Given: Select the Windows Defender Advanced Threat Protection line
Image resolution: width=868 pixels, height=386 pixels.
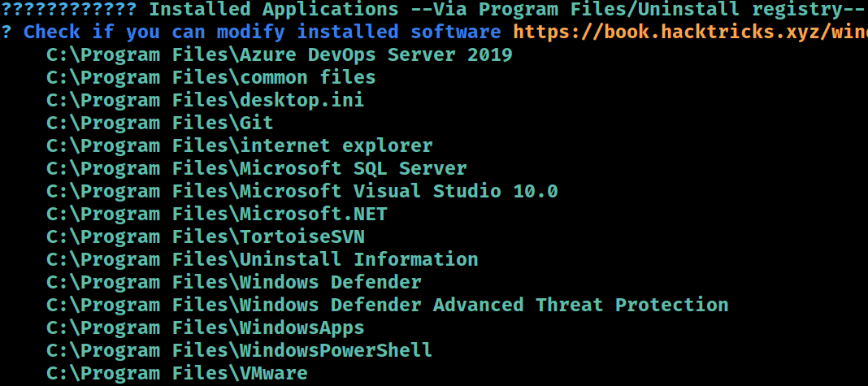Looking at the screenshot, I should click(388, 306).
